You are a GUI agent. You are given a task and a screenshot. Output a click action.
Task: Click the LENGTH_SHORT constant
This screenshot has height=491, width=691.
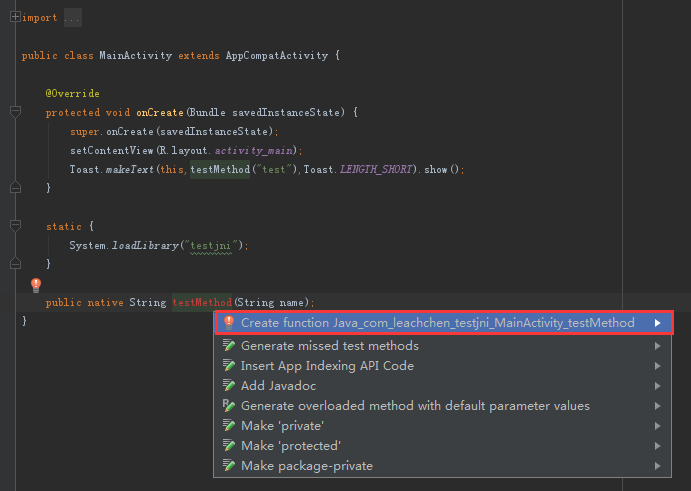[376, 169]
